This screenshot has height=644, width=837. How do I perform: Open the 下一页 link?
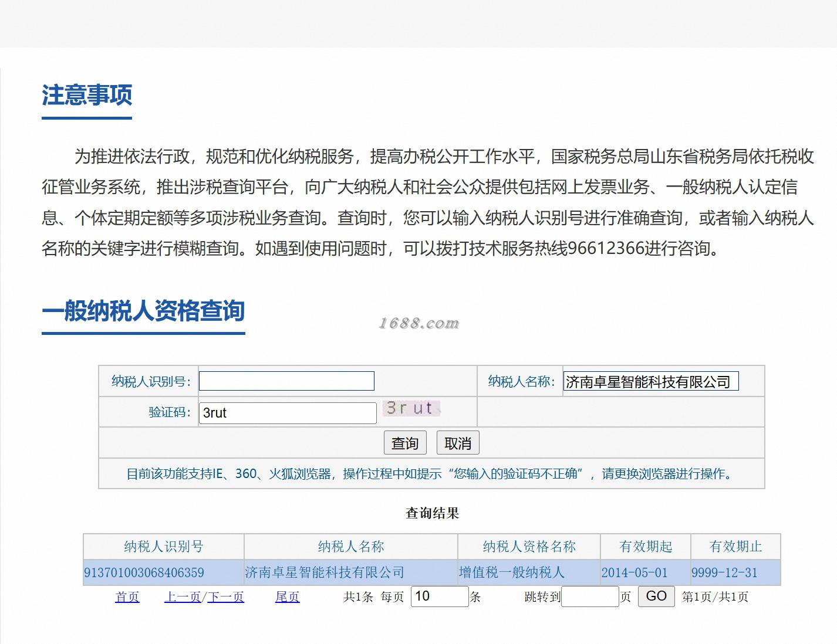click(225, 597)
